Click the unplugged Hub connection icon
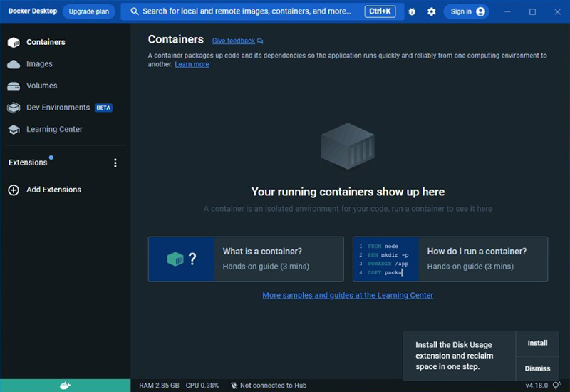 [234, 386]
